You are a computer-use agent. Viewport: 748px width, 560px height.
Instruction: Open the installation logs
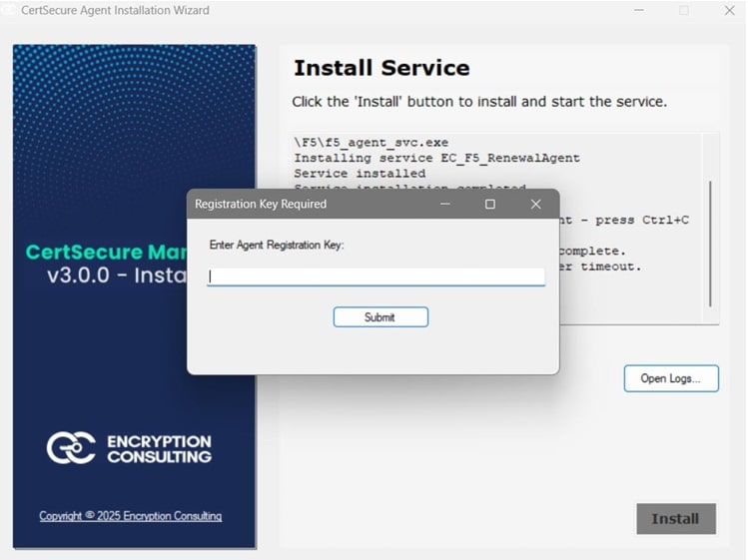coord(671,378)
